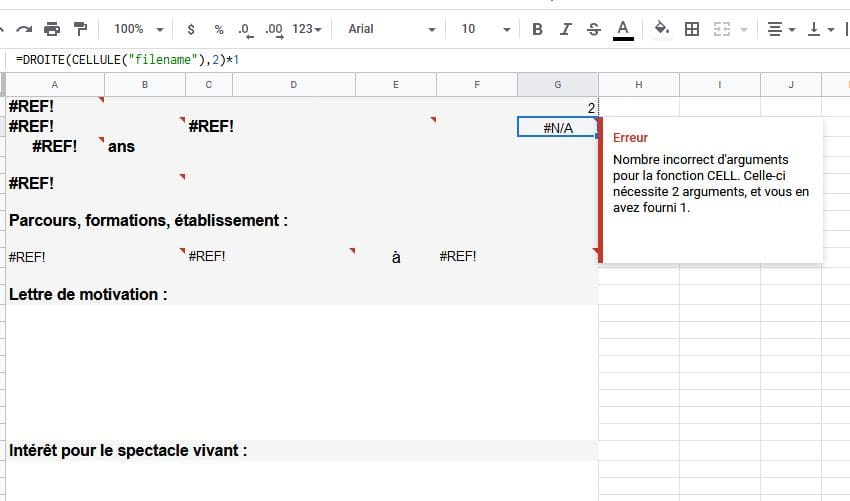Screen dimensions: 850x501
Task: Select the text color A swatch
Action: (x=624, y=29)
